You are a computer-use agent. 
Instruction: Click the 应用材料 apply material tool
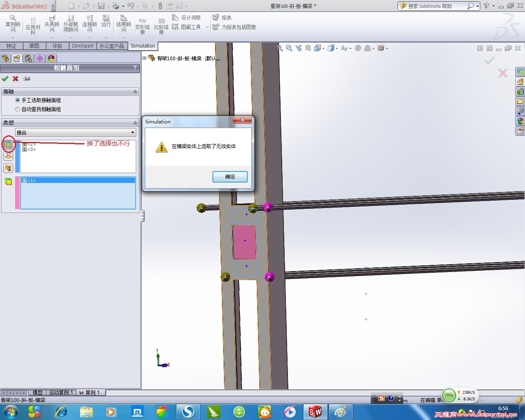pos(33,26)
